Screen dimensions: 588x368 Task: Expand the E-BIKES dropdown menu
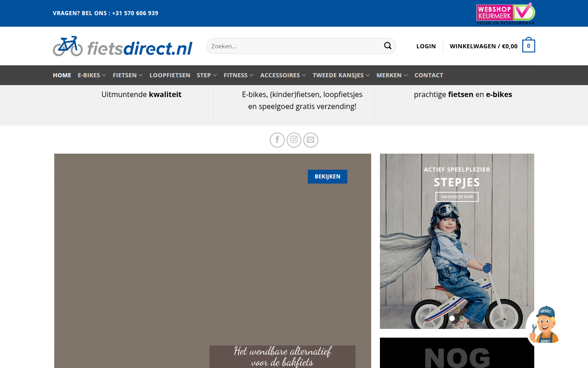(x=92, y=75)
